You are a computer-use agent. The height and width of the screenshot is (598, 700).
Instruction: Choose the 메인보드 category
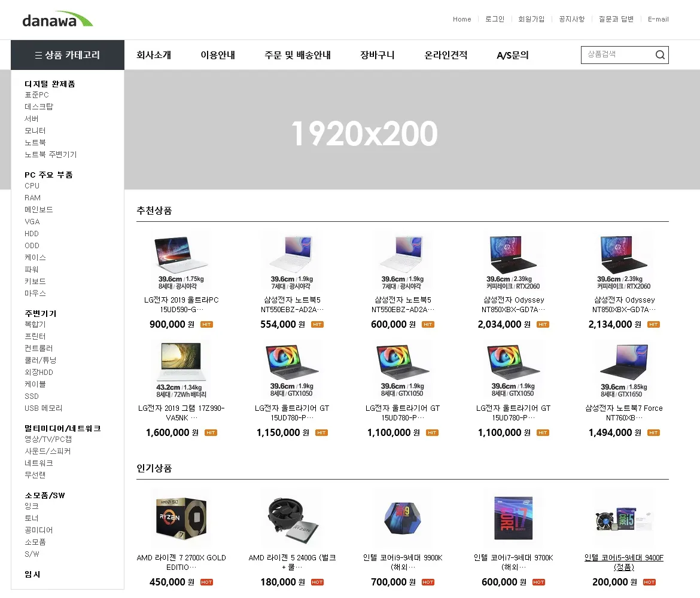coord(39,210)
